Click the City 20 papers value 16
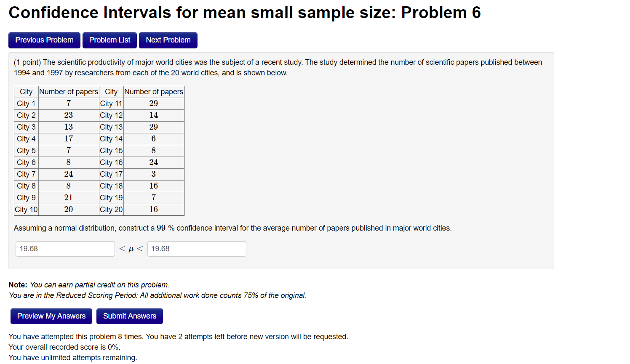Viewport: 630px width, 364px height. (x=153, y=209)
